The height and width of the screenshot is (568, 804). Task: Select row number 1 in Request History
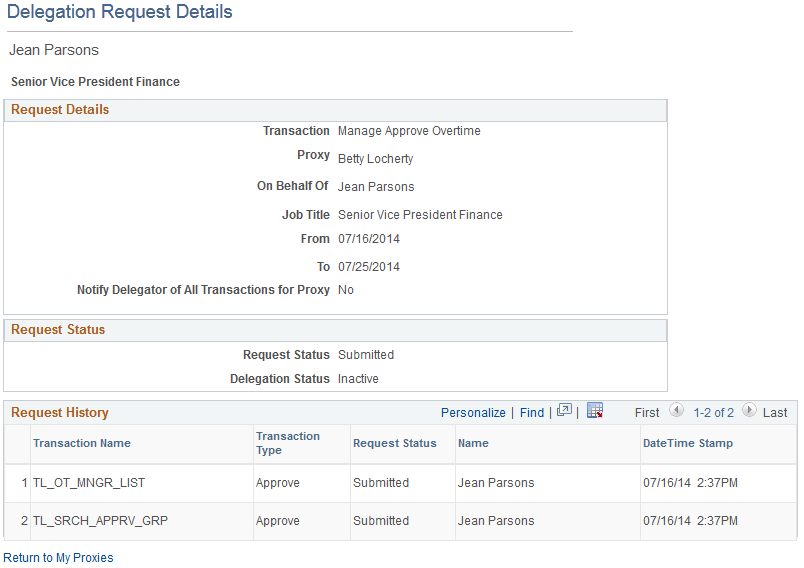(25, 483)
